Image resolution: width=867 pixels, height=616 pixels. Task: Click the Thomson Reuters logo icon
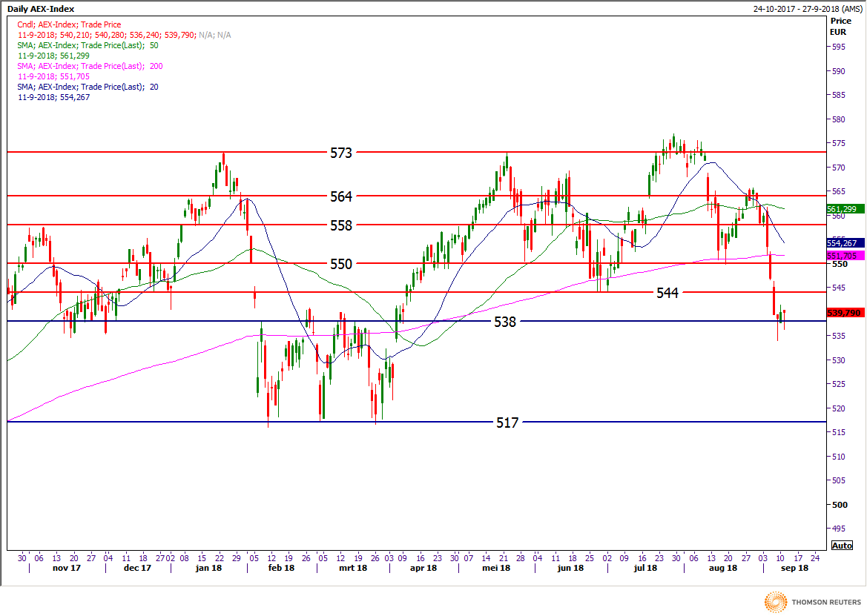click(x=776, y=601)
